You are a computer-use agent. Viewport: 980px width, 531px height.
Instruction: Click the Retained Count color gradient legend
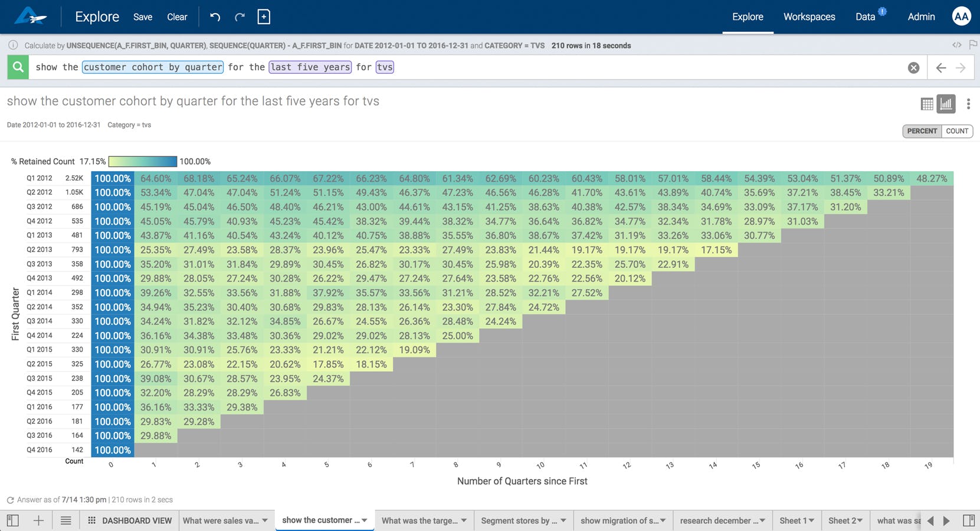pos(143,161)
